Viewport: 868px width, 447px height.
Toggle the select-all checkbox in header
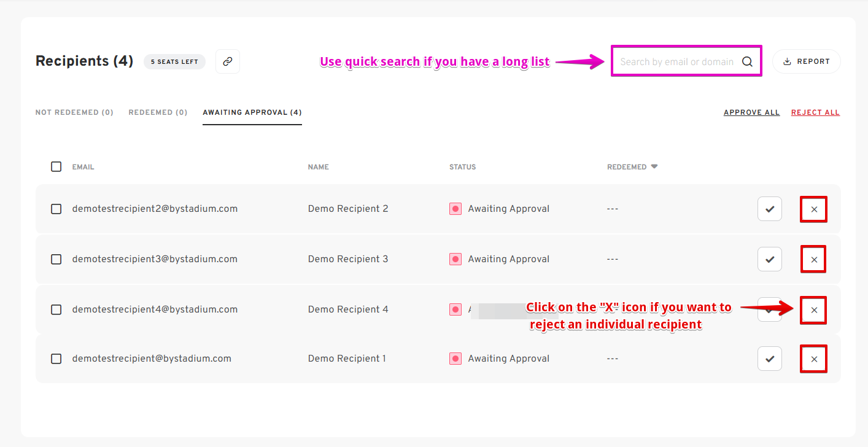[x=56, y=167]
